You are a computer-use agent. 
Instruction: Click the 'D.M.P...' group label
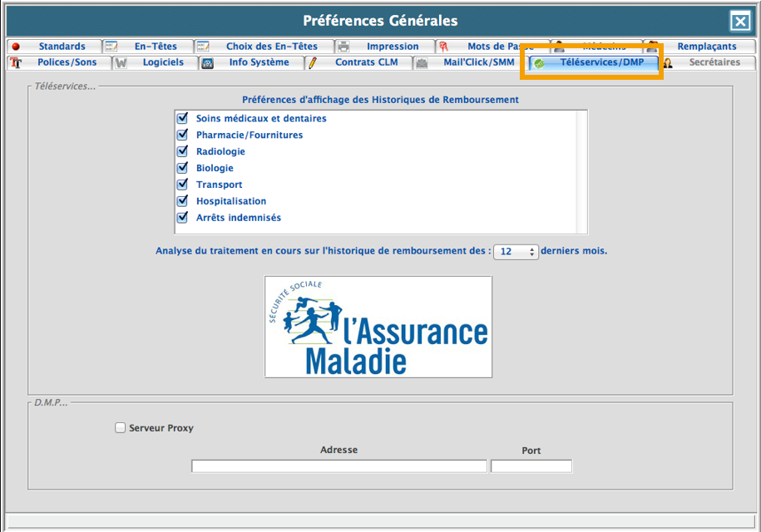click(51, 402)
